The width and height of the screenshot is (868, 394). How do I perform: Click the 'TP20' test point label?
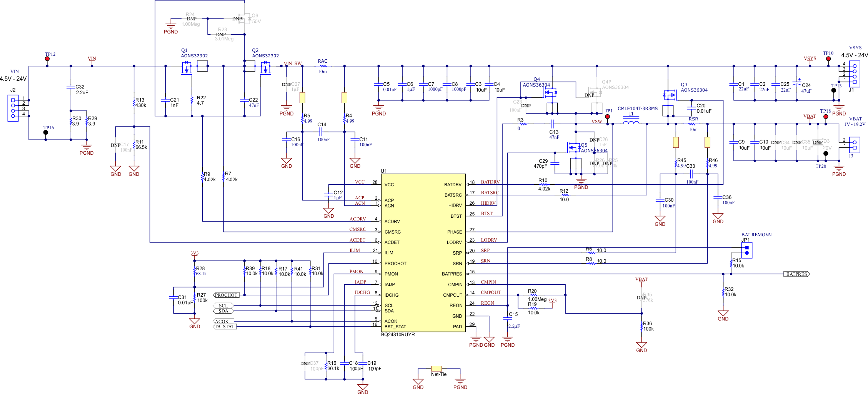pos(821,166)
